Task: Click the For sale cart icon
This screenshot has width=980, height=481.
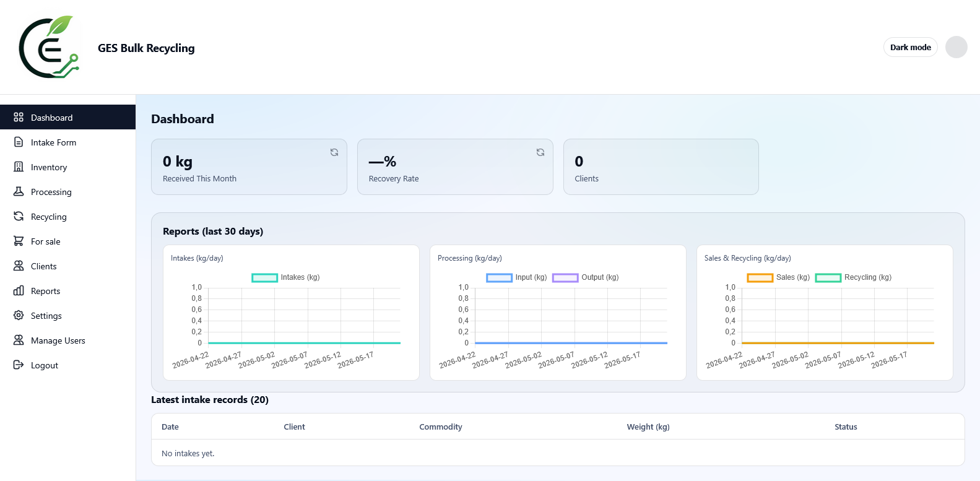Action: pos(19,241)
